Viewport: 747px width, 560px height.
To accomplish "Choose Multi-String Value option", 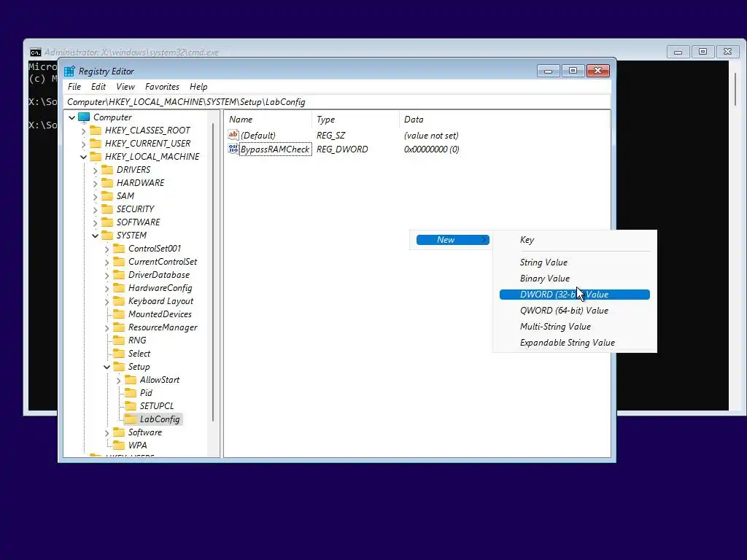I will click(x=575, y=327).
